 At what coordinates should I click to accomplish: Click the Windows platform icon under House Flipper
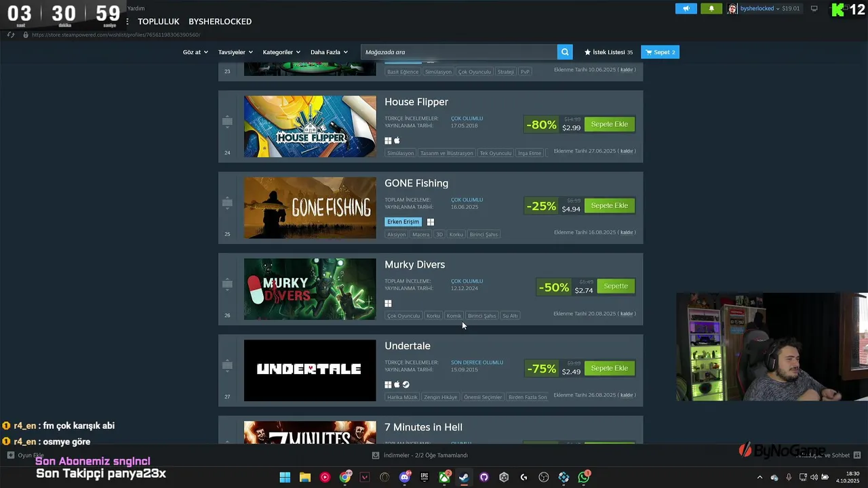(389, 140)
